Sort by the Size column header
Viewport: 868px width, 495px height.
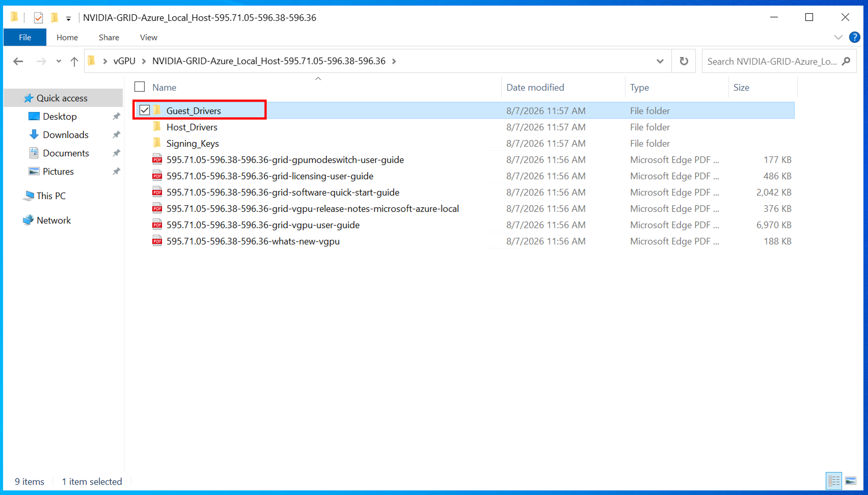[x=741, y=87]
